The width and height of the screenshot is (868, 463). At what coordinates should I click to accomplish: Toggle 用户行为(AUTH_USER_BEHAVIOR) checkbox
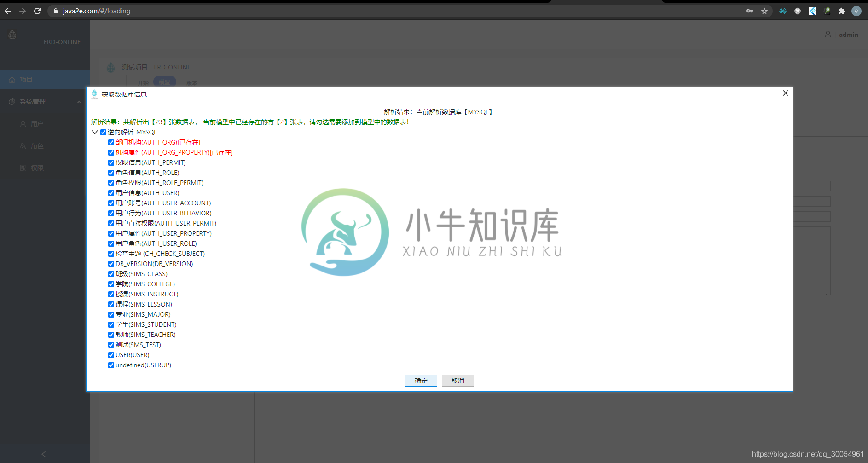click(111, 213)
